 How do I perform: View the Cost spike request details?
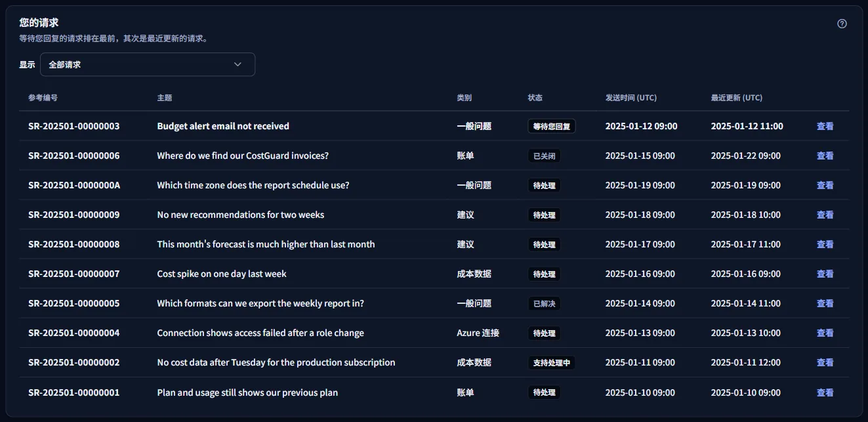[825, 274]
